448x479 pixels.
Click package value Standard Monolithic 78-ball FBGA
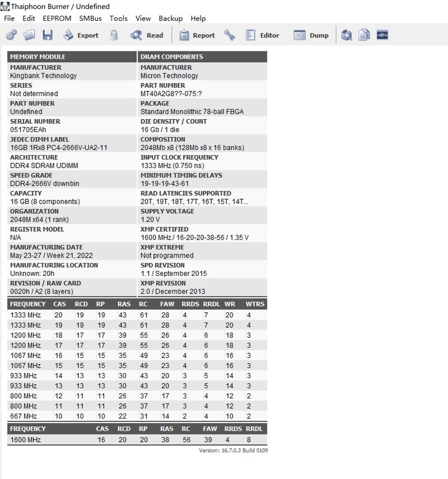192,112
